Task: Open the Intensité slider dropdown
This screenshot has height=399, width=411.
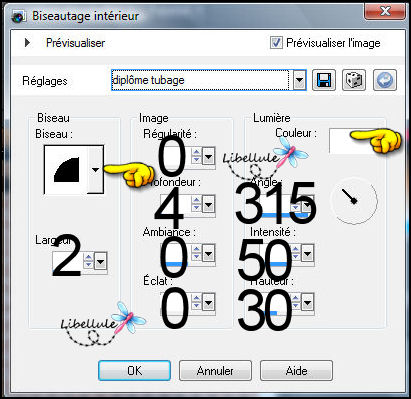Action: 307,254
